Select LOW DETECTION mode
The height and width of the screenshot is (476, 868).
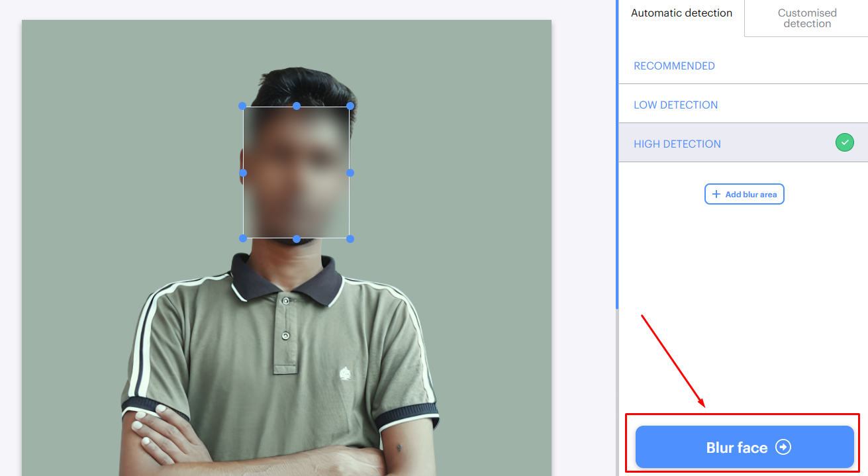(x=676, y=105)
